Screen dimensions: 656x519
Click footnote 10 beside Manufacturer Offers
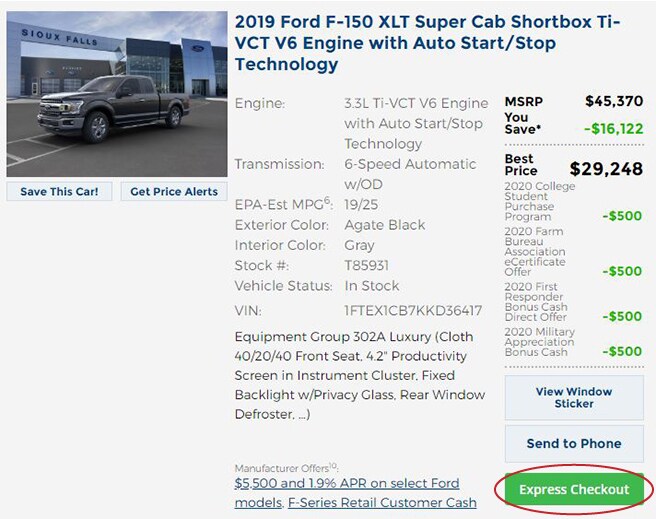coord(333,465)
